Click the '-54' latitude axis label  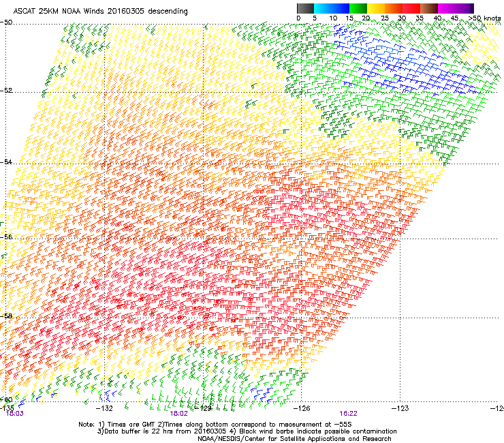tap(6, 162)
